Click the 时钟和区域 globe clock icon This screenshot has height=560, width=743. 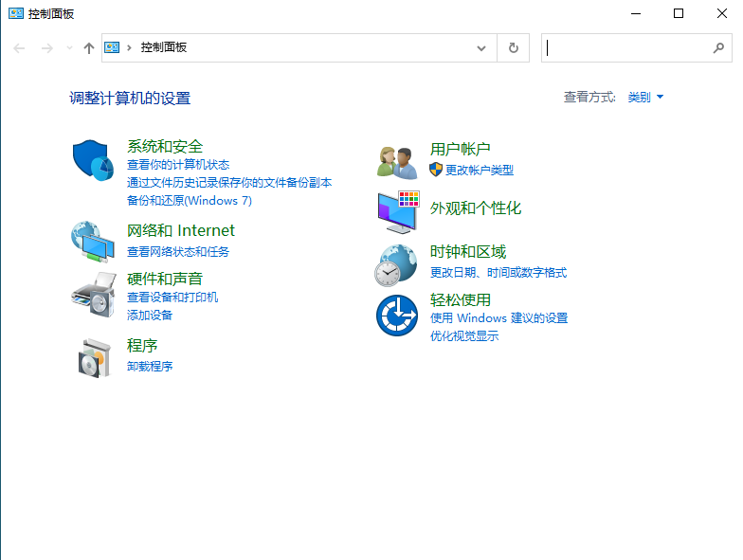click(x=396, y=264)
